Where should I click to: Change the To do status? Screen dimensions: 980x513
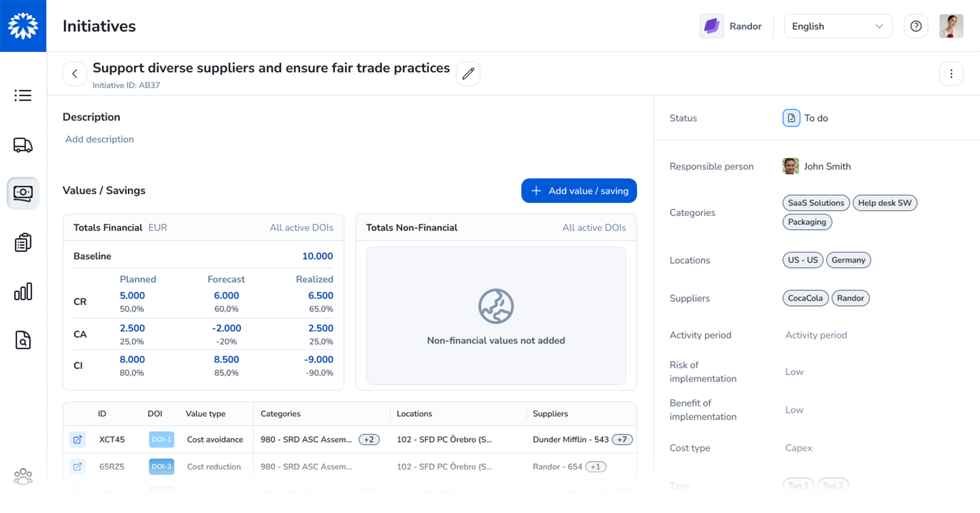[806, 118]
